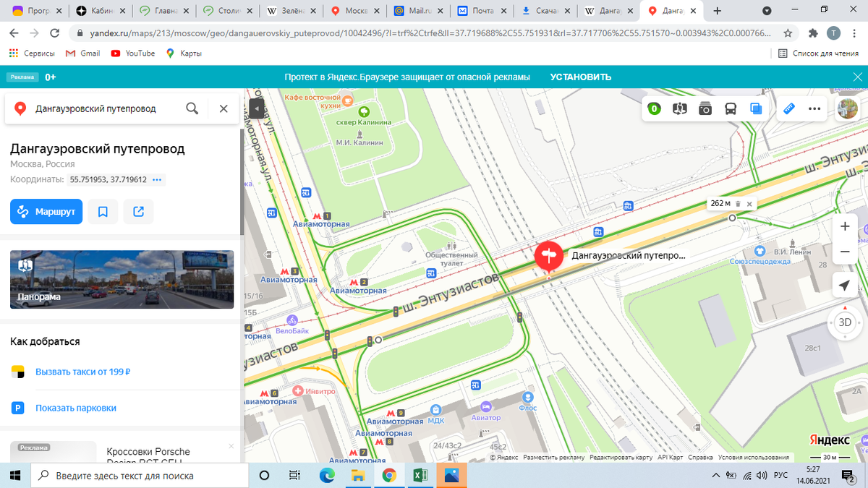The height and width of the screenshot is (488, 868).
Task: Open Вызвать такси от 199 ₽ link
Action: tap(82, 372)
